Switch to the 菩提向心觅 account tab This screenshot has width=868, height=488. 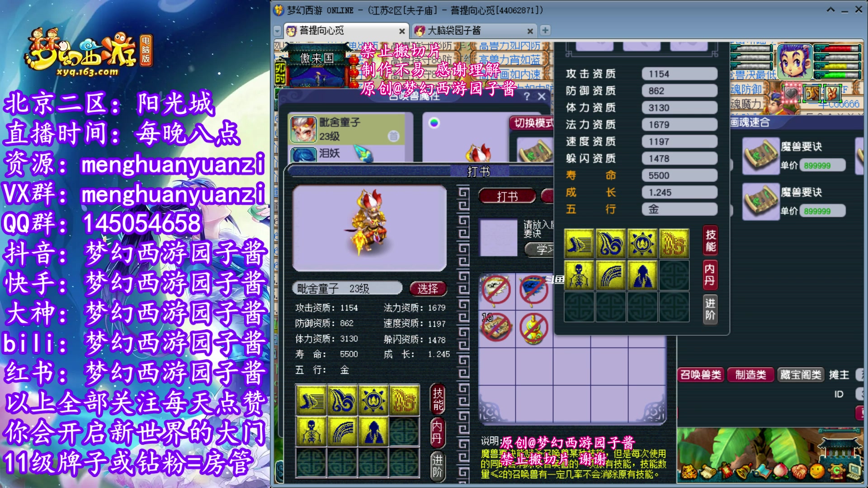tap(346, 31)
